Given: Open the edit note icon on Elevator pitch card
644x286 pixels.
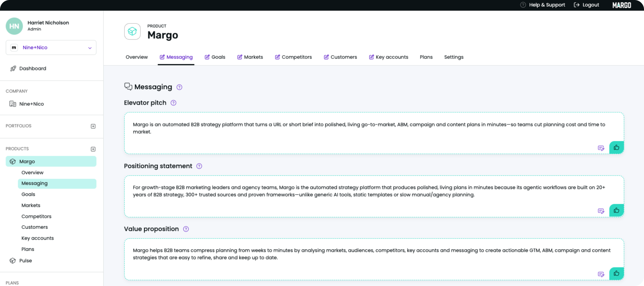Looking at the screenshot, I should 601,148.
